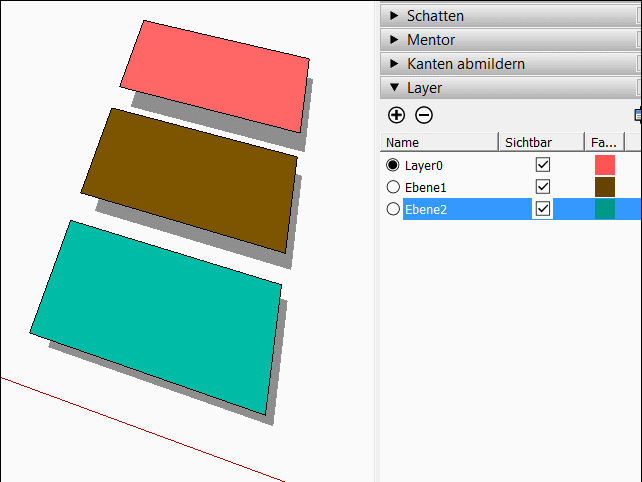This screenshot has height=482, width=642.
Task: Select the Ebene1 layer name
Action: [x=425, y=188]
